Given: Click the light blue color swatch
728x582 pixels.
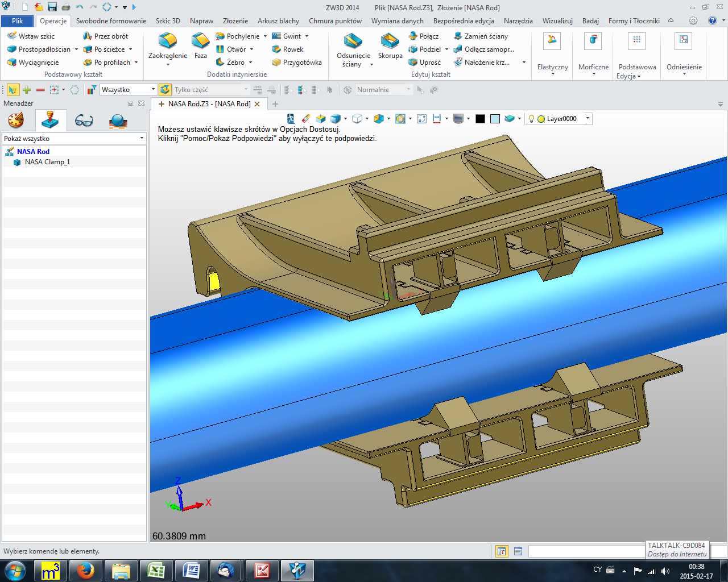Looking at the screenshot, I should click(x=495, y=119).
